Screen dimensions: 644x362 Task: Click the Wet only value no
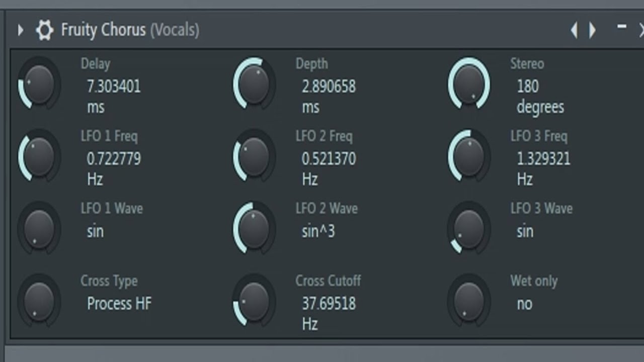click(524, 304)
